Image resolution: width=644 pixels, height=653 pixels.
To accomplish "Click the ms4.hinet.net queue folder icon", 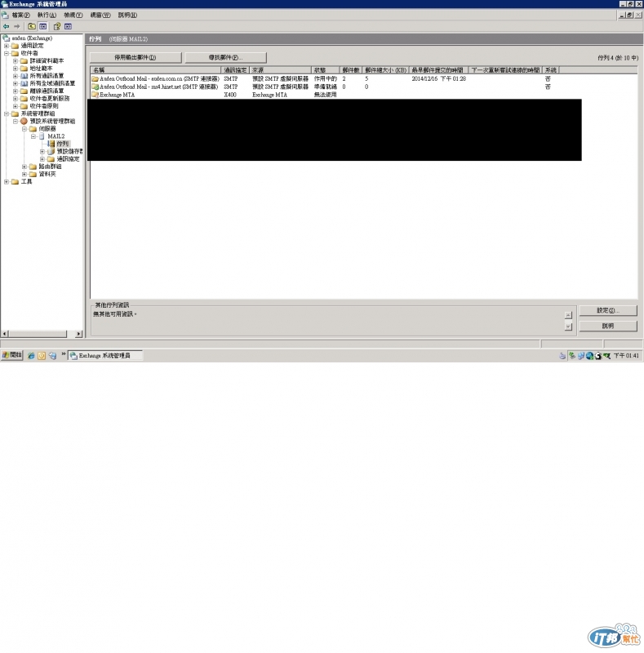I will pos(95,87).
